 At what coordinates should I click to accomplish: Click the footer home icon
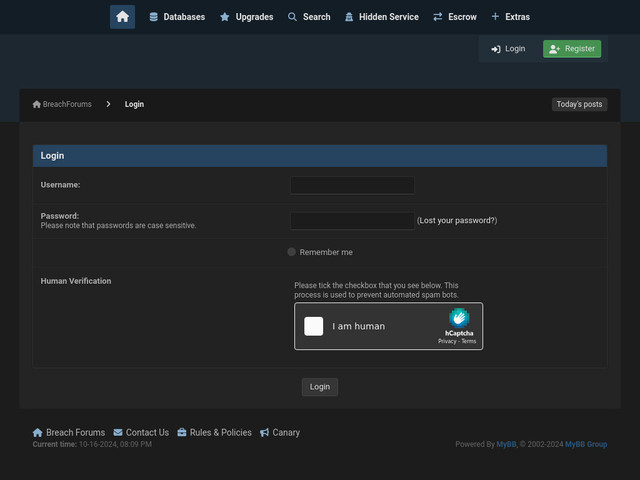click(38, 432)
